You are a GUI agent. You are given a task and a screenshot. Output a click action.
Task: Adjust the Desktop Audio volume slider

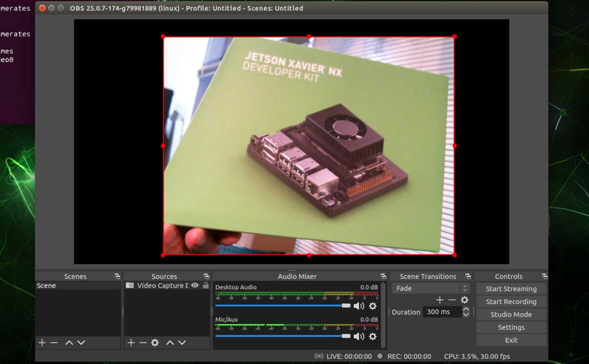click(x=283, y=306)
